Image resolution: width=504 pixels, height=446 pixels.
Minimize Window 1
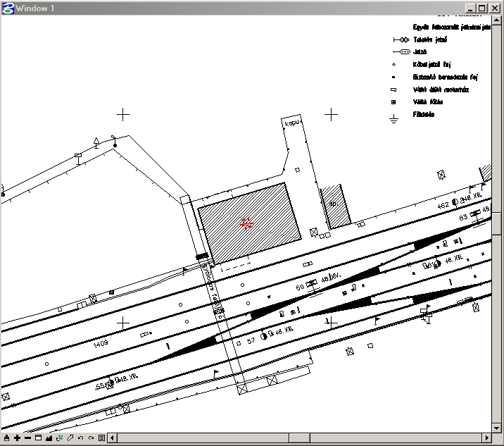tap(471, 8)
